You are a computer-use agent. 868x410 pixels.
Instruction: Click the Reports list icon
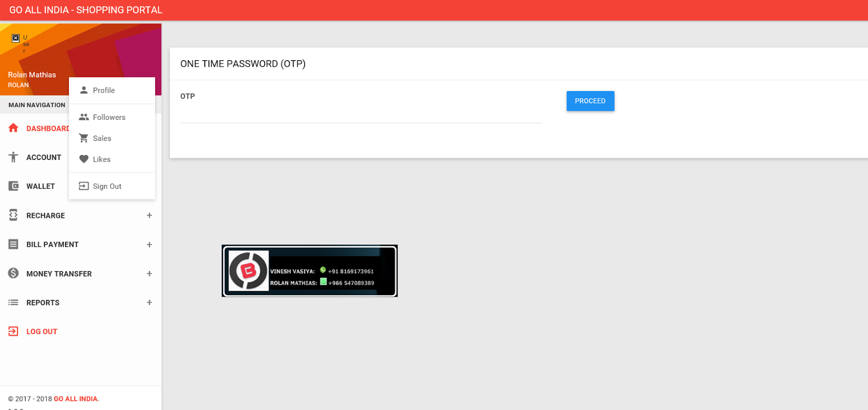point(14,303)
